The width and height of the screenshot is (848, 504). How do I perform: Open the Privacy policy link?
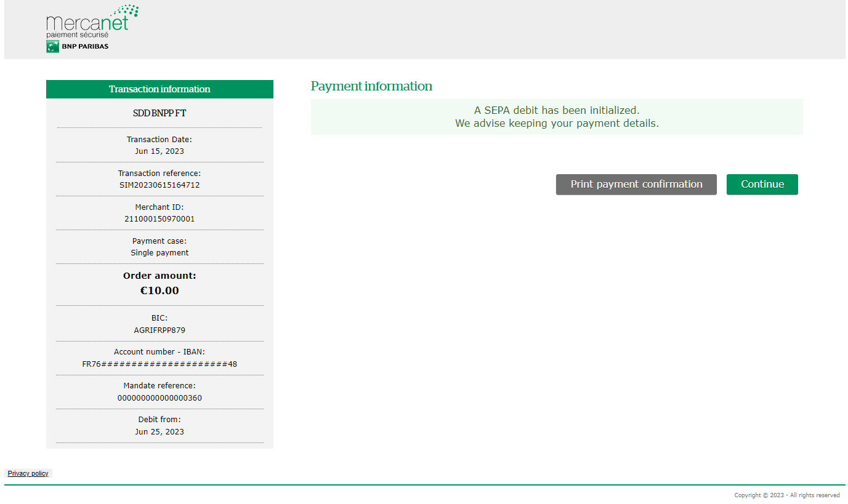(28, 473)
